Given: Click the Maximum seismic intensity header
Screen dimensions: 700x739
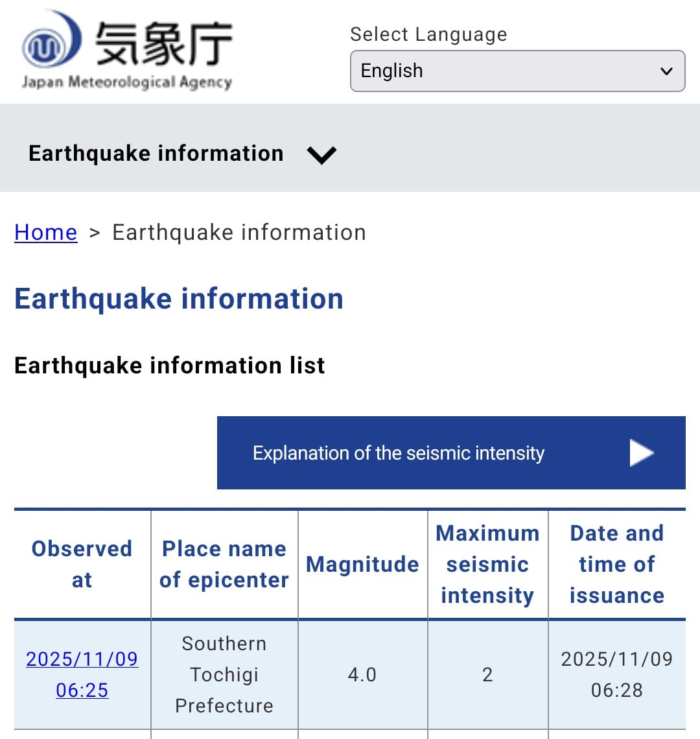Looking at the screenshot, I should coord(487,564).
